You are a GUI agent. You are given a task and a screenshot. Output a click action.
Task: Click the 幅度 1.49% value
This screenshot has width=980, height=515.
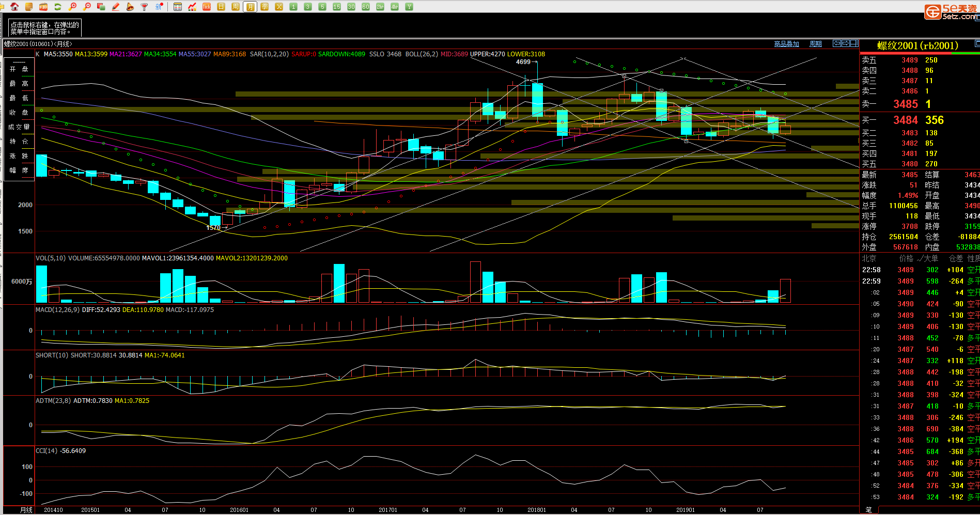(x=908, y=196)
